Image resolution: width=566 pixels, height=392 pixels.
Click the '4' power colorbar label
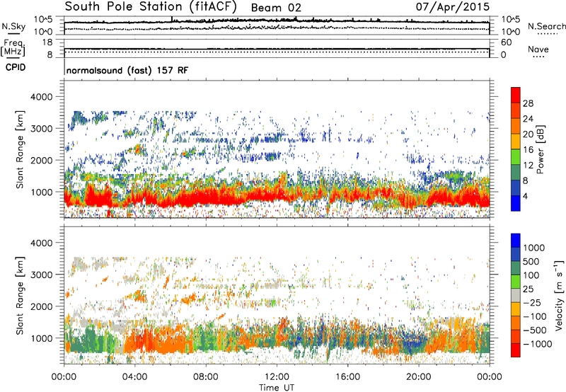pos(525,197)
